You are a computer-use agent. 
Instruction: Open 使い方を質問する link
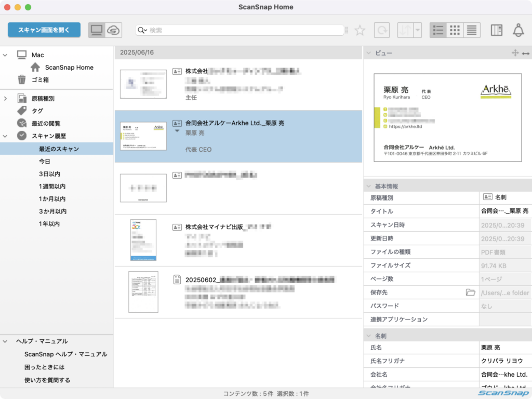coord(47,380)
